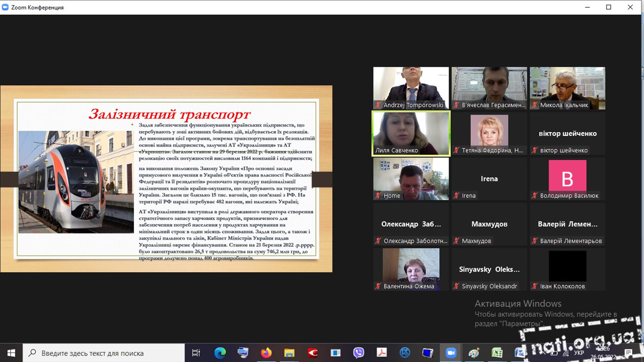Screen dimensions: 644x362
Task: Select the Home participant video tile
Action: (x=411, y=179)
